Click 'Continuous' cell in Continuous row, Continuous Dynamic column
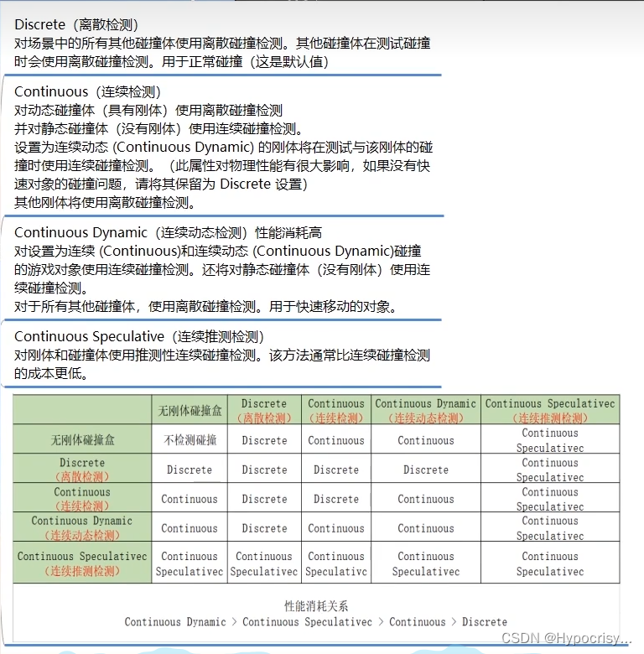 (426, 499)
